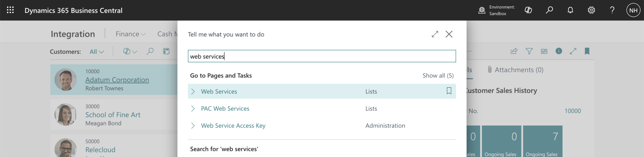Screen dimensions: 644x157
Task: Expand the PAC Web Services result
Action: [x=193, y=109]
